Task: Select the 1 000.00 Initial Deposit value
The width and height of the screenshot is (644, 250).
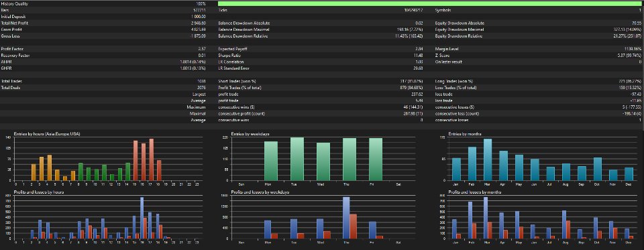Action: (x=199, y=16)
